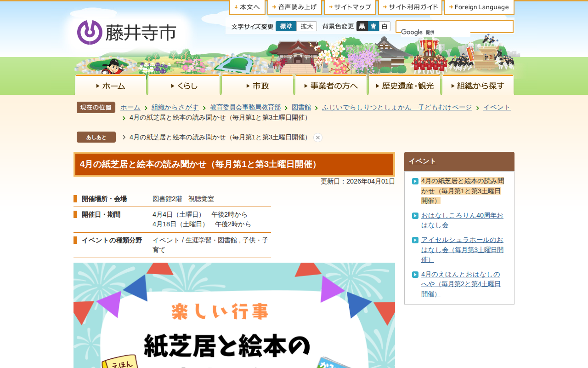Image resolution: width=588 pixels, height=368 pixels.
Task: Click the あしあと footprint label
Action: pos(96,137)
